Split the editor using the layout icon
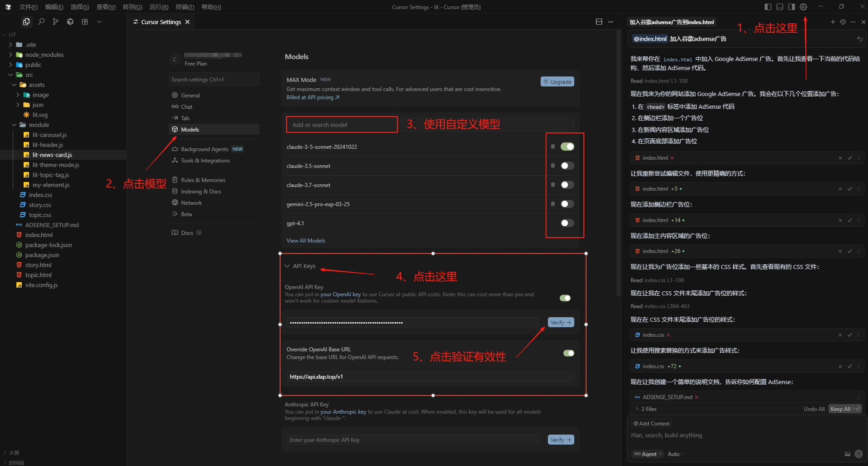 click(599, 22)
